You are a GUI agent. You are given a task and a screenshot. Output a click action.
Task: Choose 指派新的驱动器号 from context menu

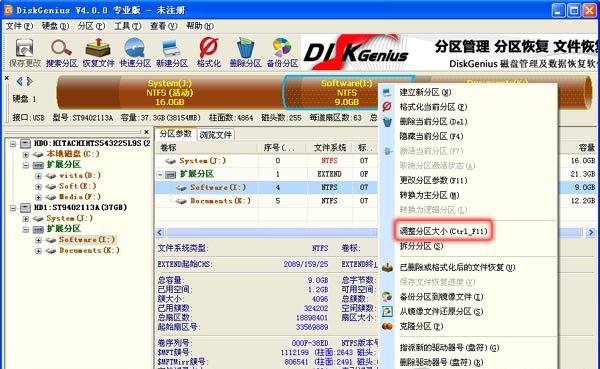tap(449, 348)
